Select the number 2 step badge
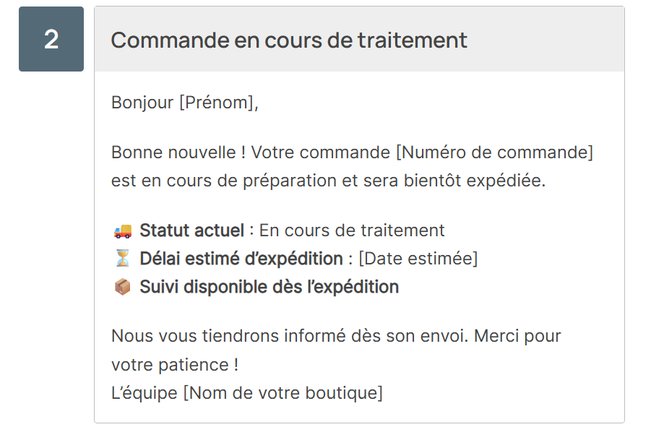Image resolution: width=651 pixels, height=427 pixels. (x=51, y=39)
